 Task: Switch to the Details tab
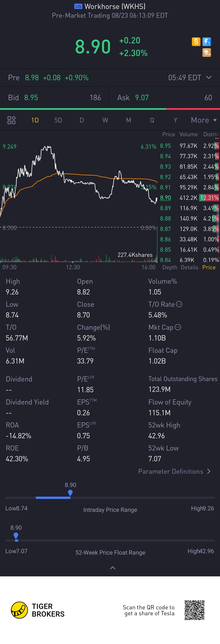coord(189,267)
